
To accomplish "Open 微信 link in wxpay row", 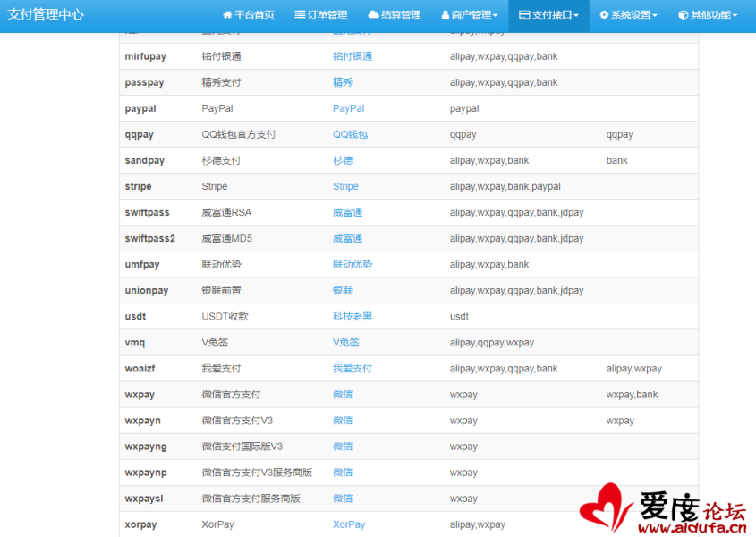I will (x=343, y=396).
